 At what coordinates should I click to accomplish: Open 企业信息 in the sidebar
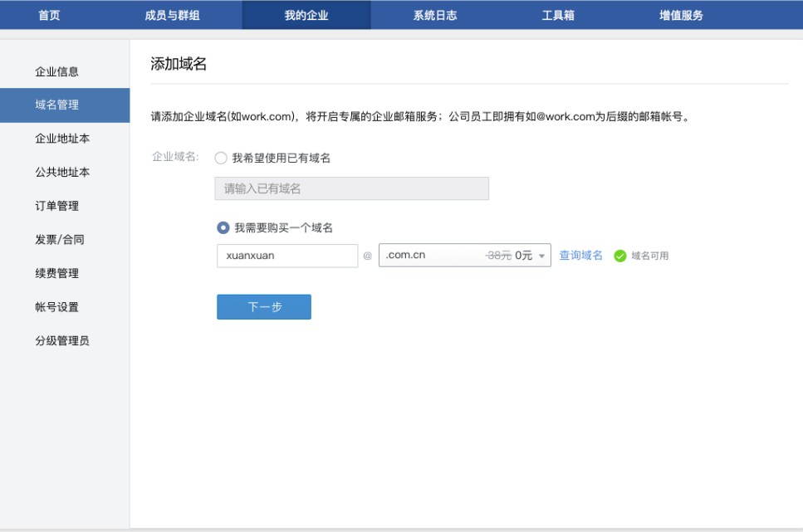tap(56, 71)
